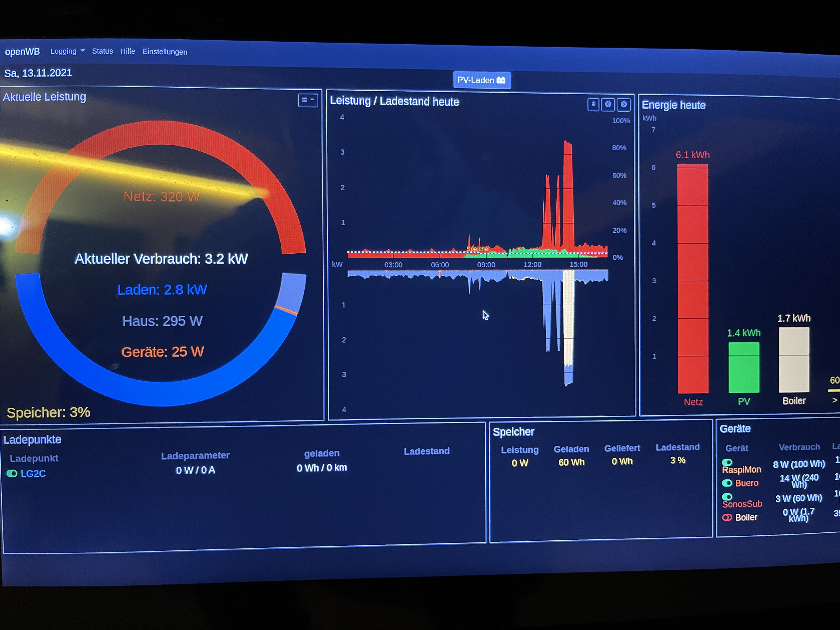
Task: Open the Logging dropdown menu
Action: [x=67, y=51]
